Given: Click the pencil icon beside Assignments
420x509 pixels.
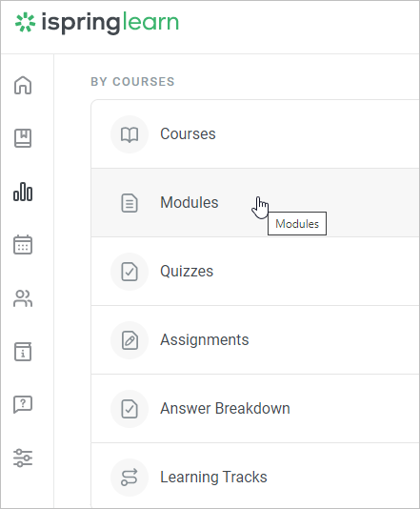Looking at the screenshot, I should point(130,340).
